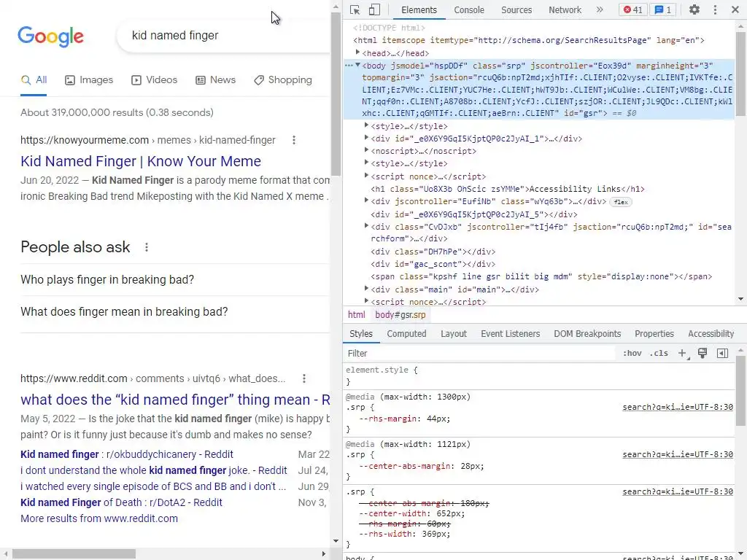Open the 41 errors counter
Screen dimensions: 747x560
pos(632,9)
